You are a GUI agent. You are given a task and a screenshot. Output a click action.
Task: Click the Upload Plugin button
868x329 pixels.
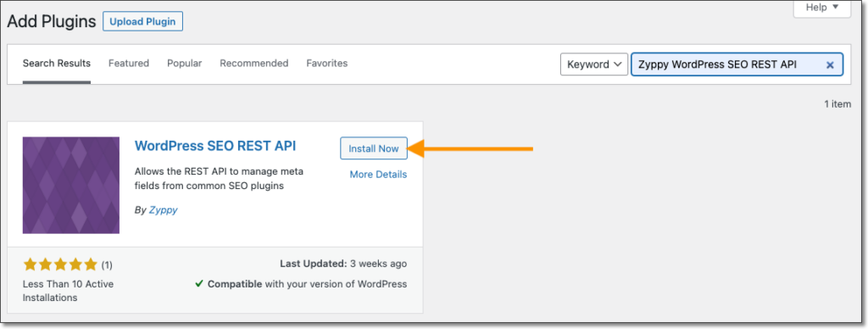pyautogui.click(x=142, y=21)
